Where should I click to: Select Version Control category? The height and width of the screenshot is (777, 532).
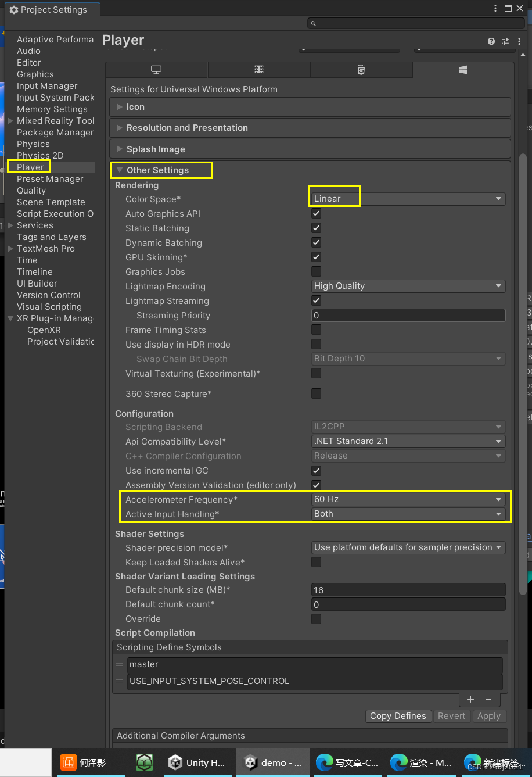(x=49, y=295)
